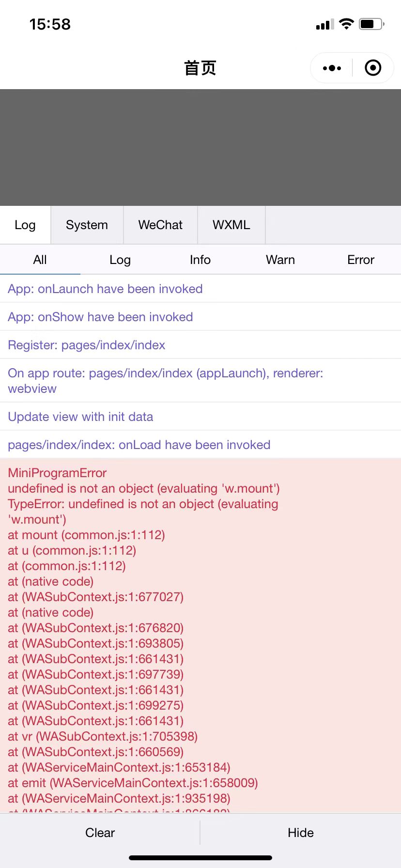Select the Log console tab

coord(25,225)
